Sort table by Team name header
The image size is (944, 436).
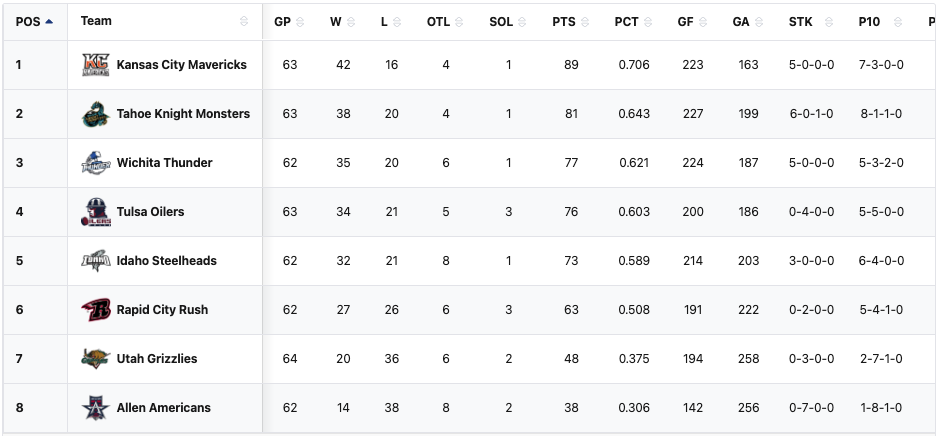[x=97, y=21]
